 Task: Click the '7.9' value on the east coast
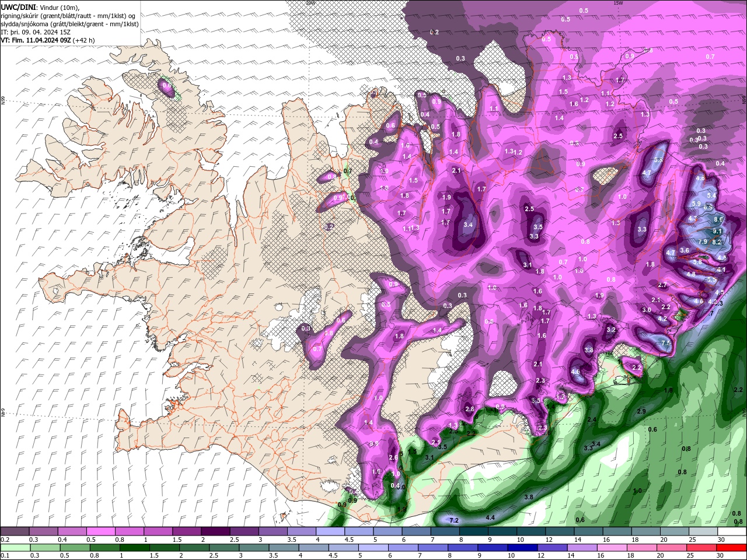pyautogui.click(x=703, y=242)
